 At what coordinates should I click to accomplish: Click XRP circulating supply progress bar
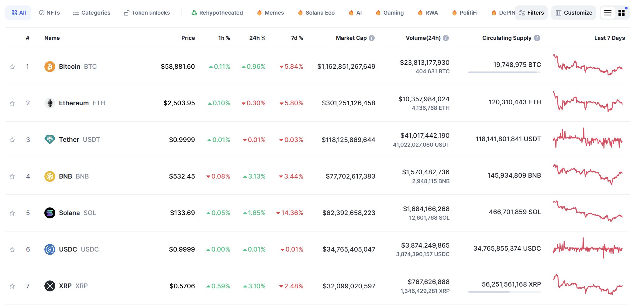(x=505, y=292)
